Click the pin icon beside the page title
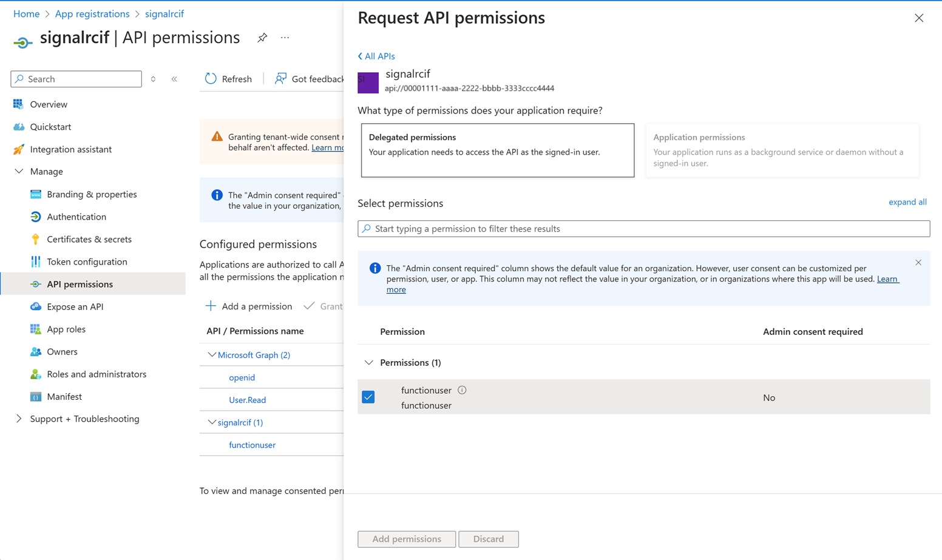Screen dimensions: 942x560 click(x=262, y=38)
